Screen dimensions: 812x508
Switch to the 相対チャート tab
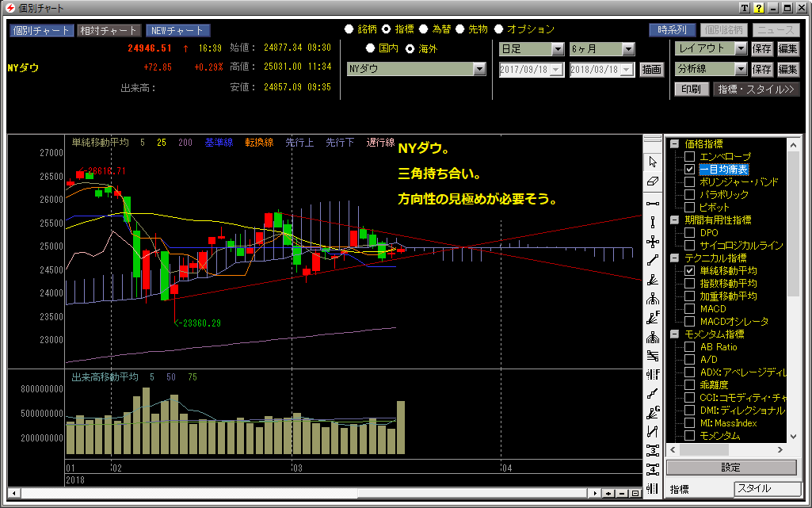point(109,31)
